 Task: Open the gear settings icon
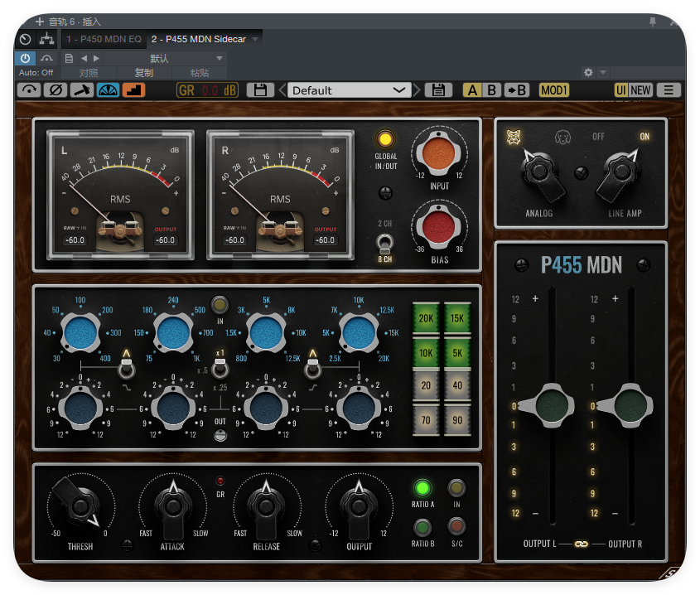pos(588,72)
